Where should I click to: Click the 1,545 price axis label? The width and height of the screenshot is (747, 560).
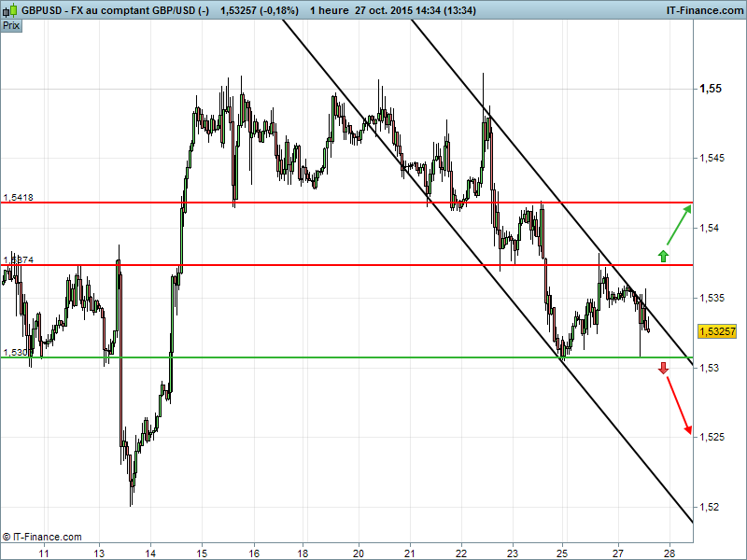(712, 158)
